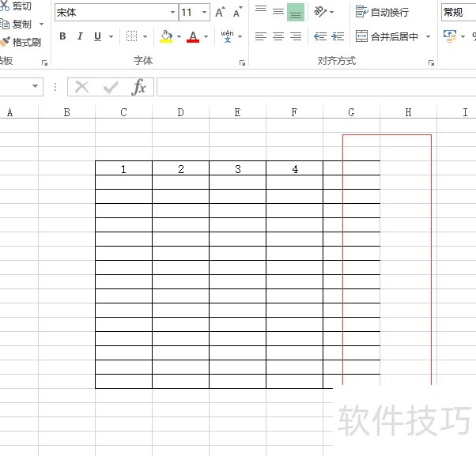The image size is (476, 456).
Task: Open the Alignment (对齐方式) dialog launcher
Action: point(431,62)
